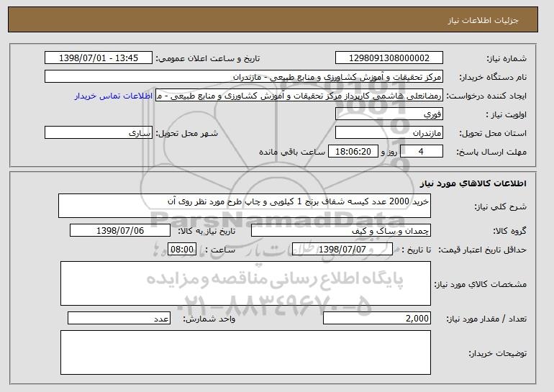Click the ساعت باقی مانده text
The image size is (554, 392).
tap(292, 152)
